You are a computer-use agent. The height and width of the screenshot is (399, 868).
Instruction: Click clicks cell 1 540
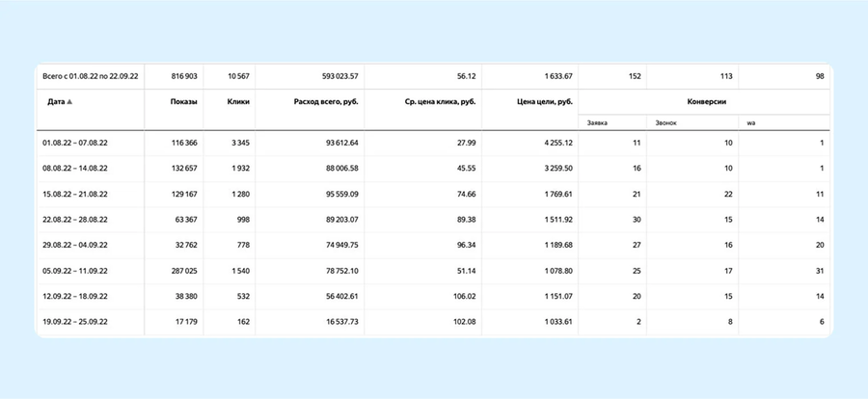[241, 271]
